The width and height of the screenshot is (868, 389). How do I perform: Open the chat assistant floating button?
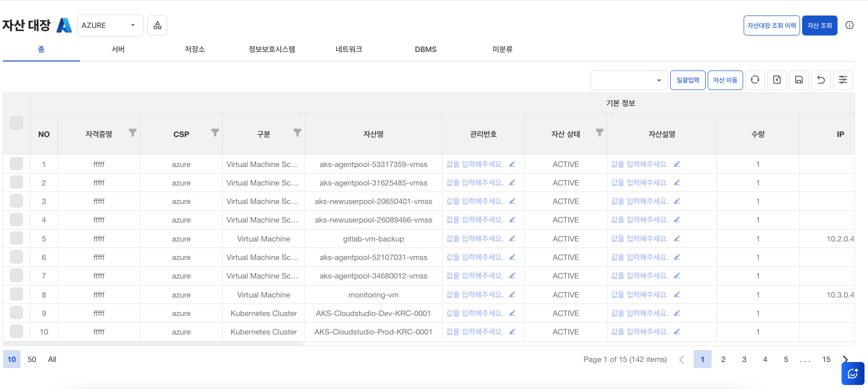click(853, 373)
